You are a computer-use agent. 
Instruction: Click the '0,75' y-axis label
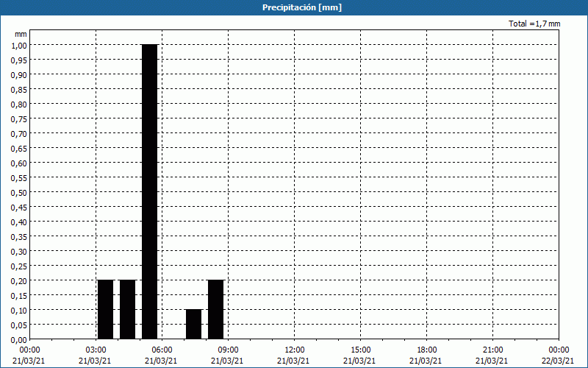[x=19, y=118]
